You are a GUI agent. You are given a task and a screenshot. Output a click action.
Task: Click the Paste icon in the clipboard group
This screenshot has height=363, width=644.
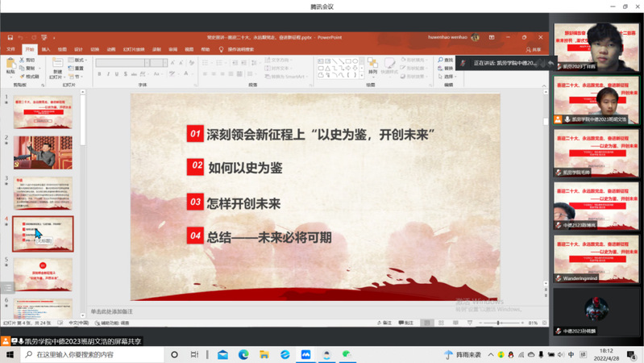coord(11,65)
